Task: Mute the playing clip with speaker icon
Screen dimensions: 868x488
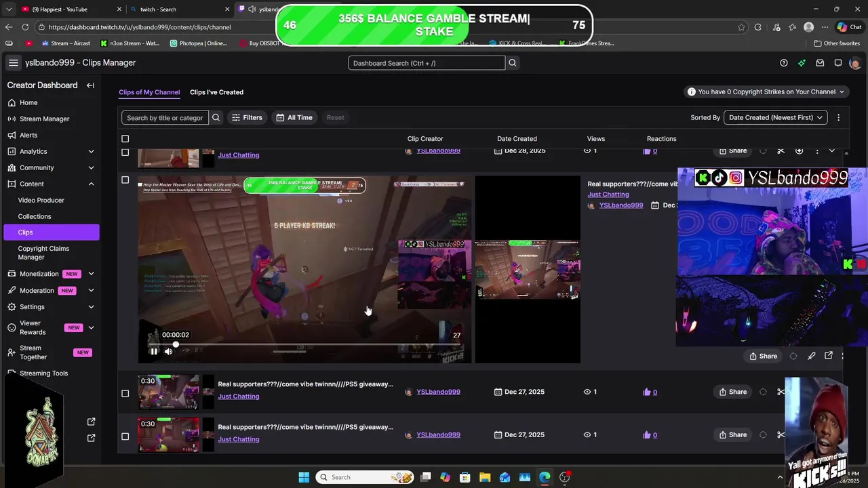Action: click(168, 351)
